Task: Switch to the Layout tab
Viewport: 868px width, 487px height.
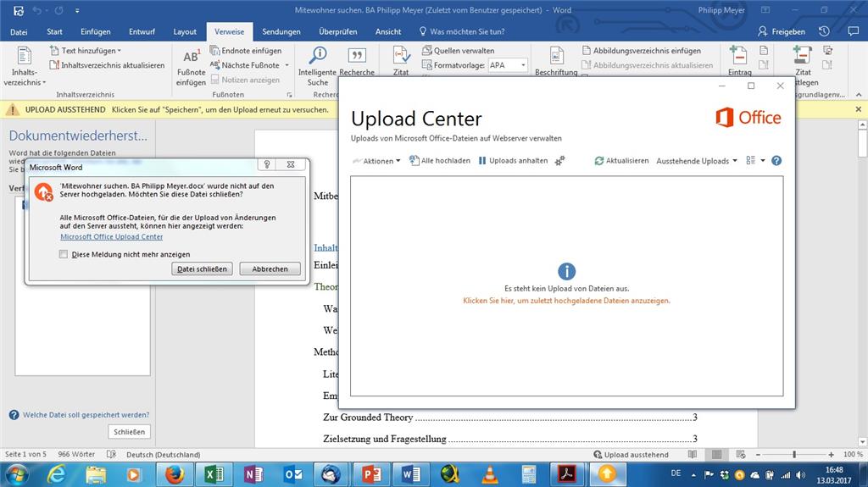Action: 184,31
